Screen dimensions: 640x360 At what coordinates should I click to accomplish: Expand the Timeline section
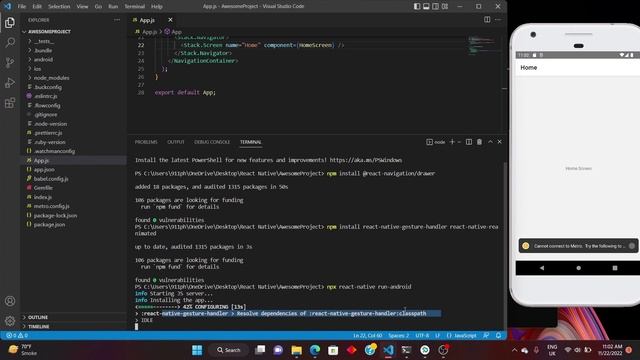click(73, 327)
